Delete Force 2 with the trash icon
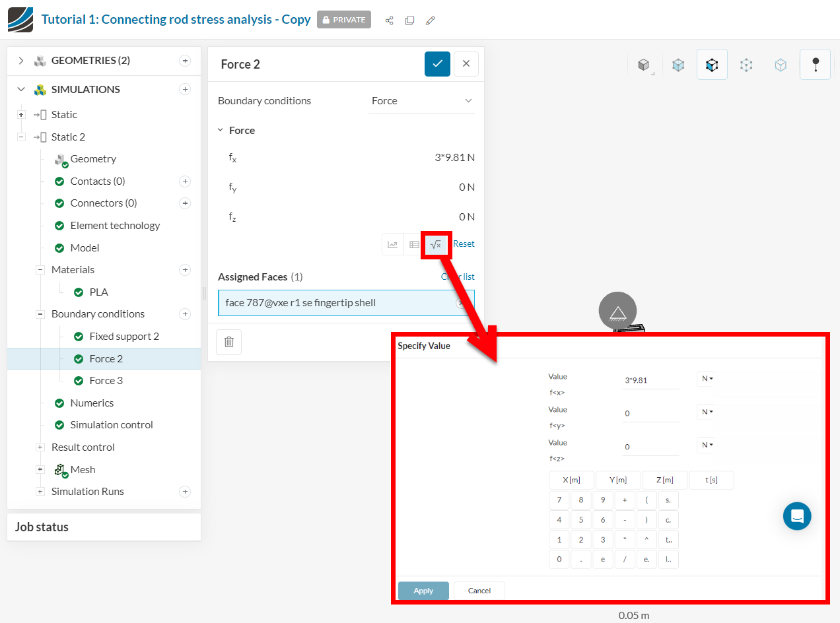Image resolution: width=840 pixels, height=623 pixels. click(x=229, y=342)
